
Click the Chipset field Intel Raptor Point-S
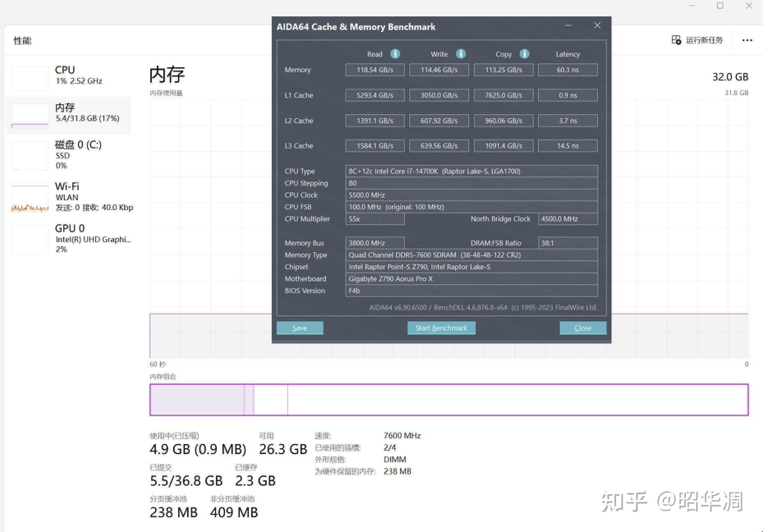pyautogui.click(x=472, y=267)
